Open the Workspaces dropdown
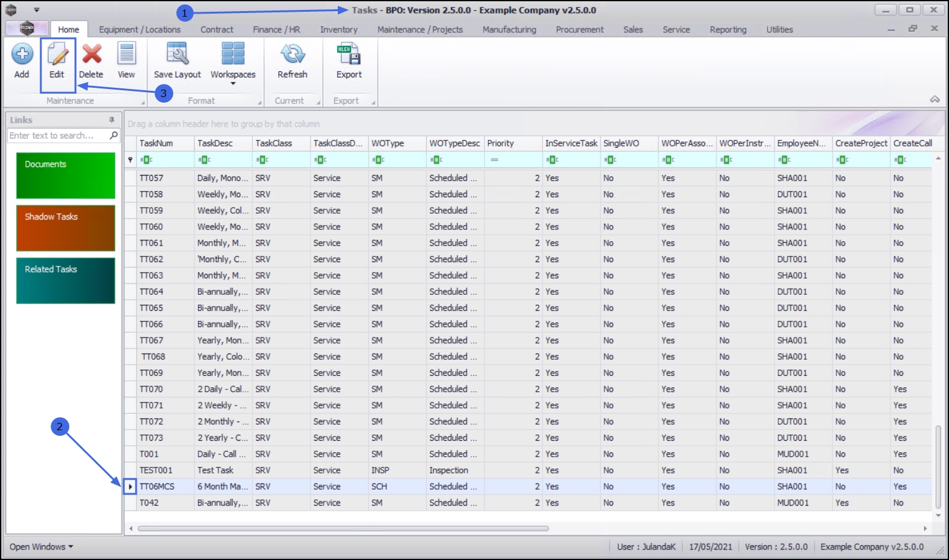This screenshot has height=560, width=949. (x=233, y=62)
